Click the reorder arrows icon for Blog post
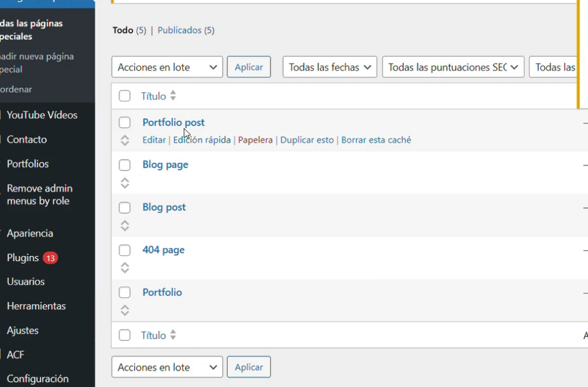 point(125,226)
